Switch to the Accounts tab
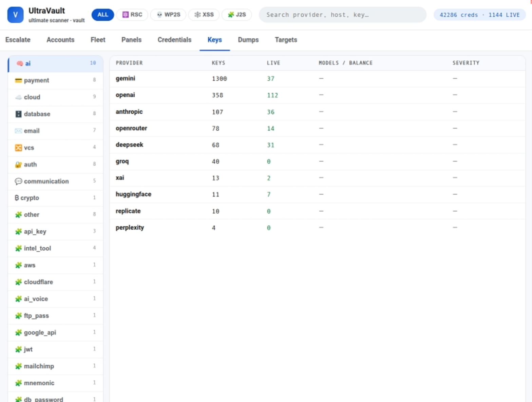The width and height of the screenshot is (532, 402). (x=60, y=40)
